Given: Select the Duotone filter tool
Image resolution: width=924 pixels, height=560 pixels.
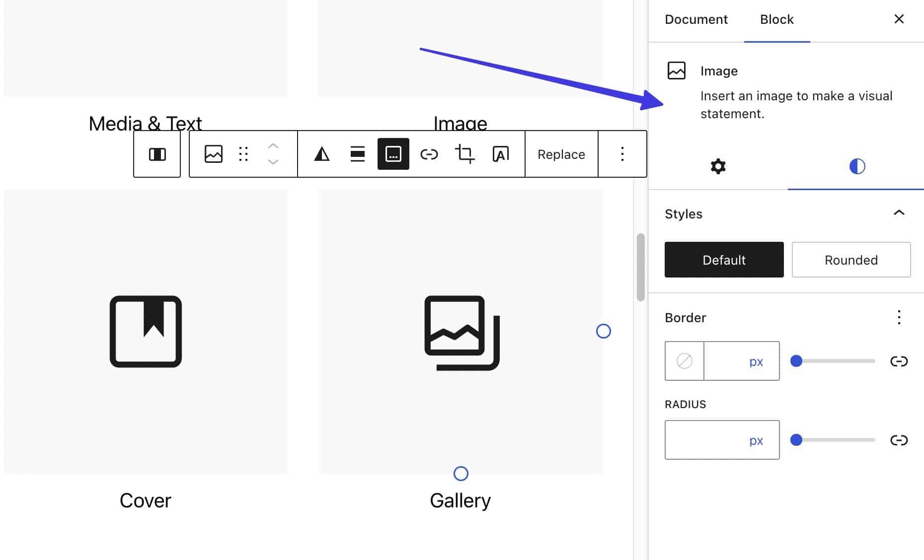Looking at the screenshot, I should [321, 154].
